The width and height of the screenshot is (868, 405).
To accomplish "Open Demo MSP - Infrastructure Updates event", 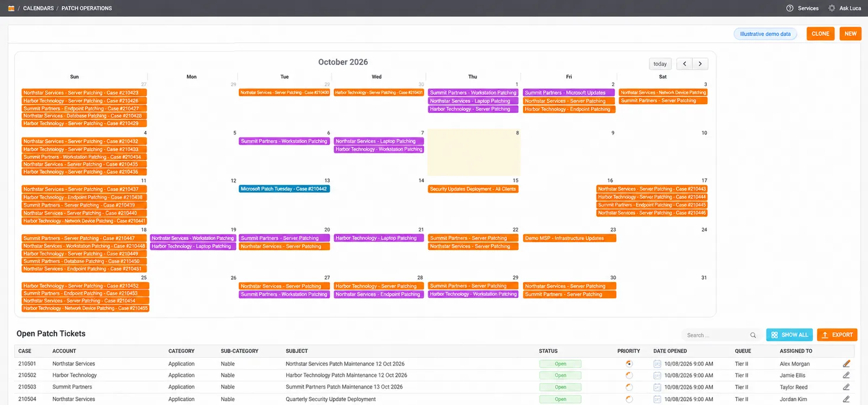I will (569, 238).
